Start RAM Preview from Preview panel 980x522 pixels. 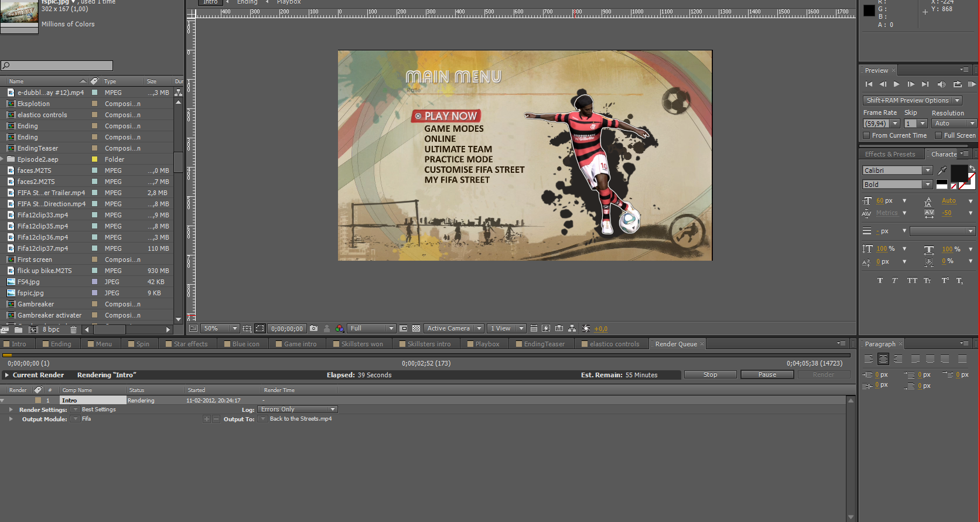(971, 84)
